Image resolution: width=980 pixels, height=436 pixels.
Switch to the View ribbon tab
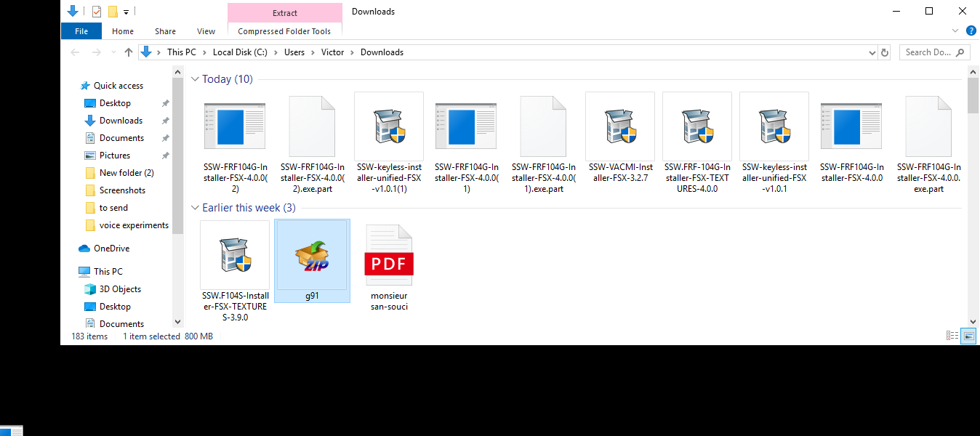206,31
